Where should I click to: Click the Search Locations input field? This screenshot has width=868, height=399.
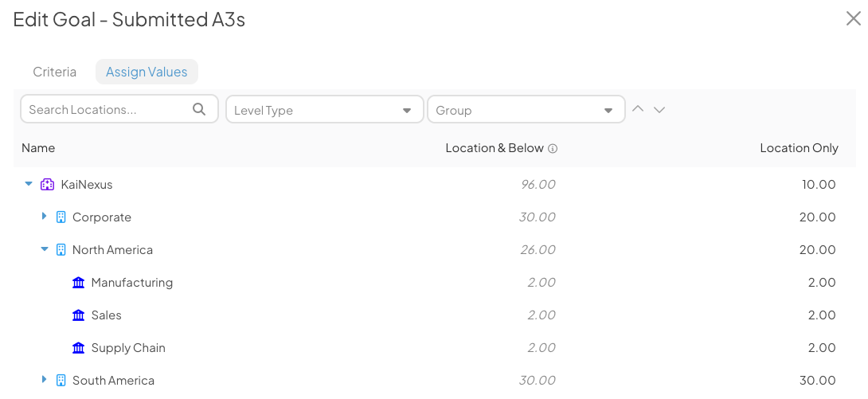(119, 110)
